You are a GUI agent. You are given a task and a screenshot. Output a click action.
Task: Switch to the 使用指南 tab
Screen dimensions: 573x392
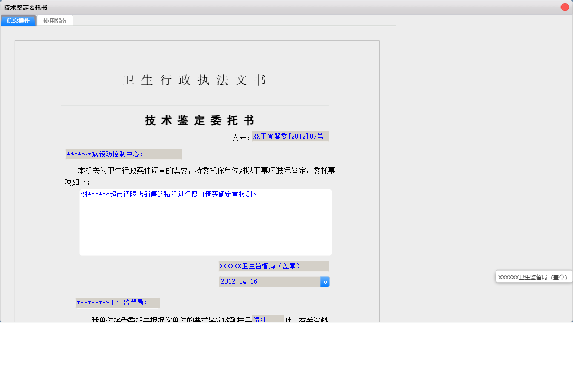coord(55,20)
